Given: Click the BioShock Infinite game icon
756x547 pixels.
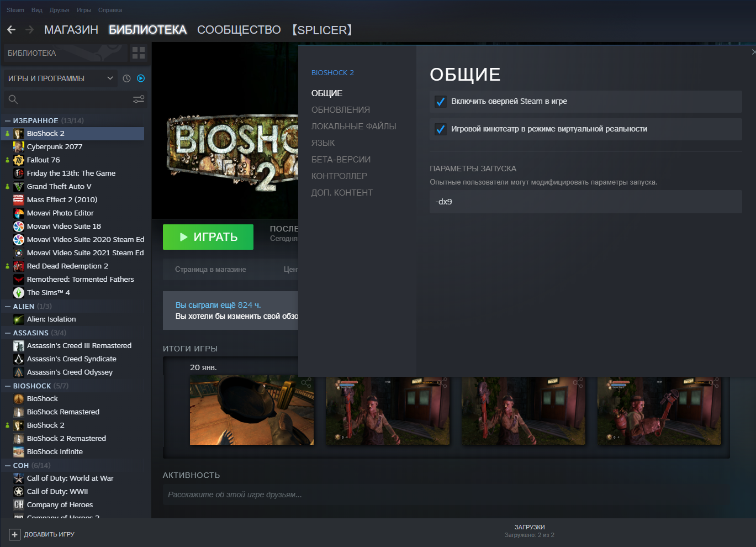Looking at the screenshot, I should click(19, 452).
